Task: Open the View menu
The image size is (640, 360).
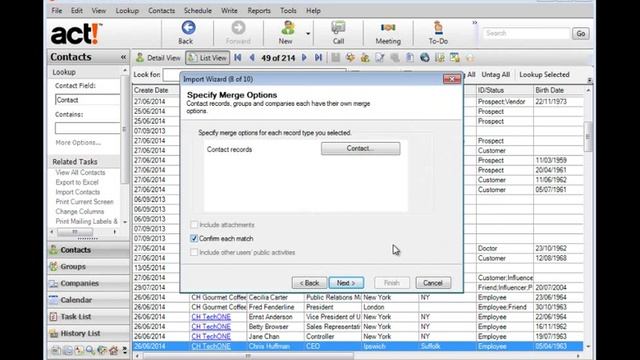Action: pyautogui.click(x=99, y=11)
